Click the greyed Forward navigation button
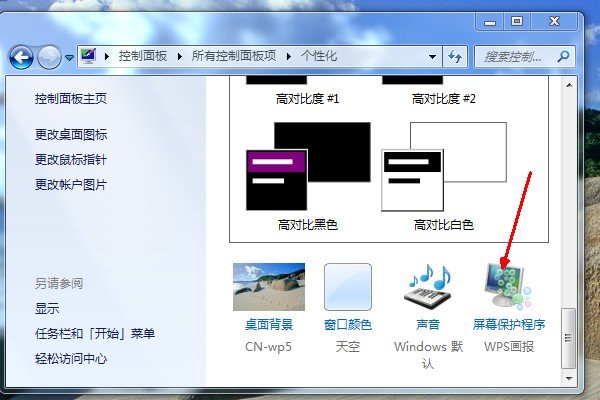The height and width of the screenshot is (400, 600). coord(49,57)
